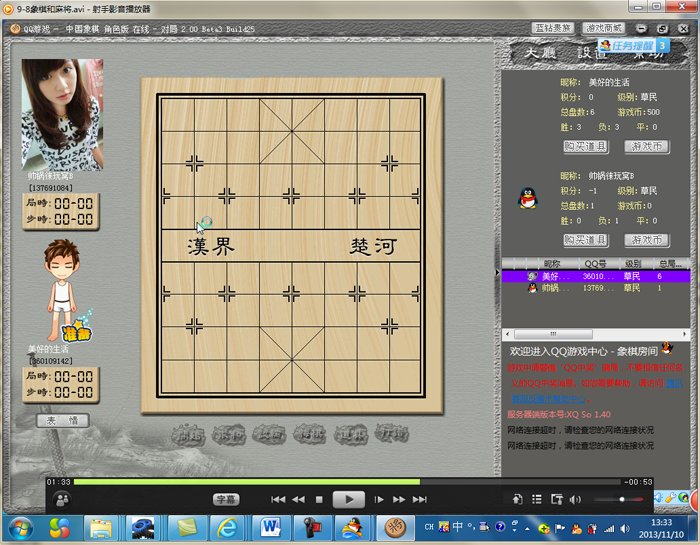Click the QQ penguin avatar in info panel

(x=528, y=198)
